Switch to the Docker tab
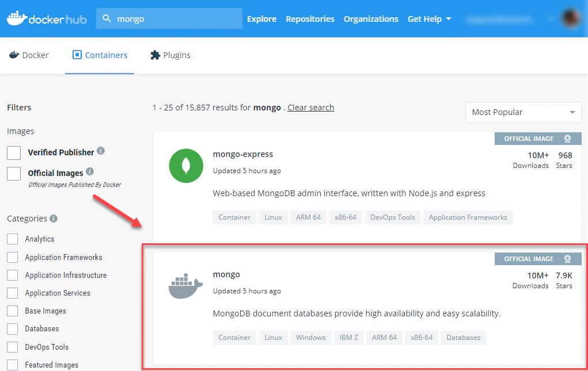Screen dimensions: 588x371 point(29,55)
